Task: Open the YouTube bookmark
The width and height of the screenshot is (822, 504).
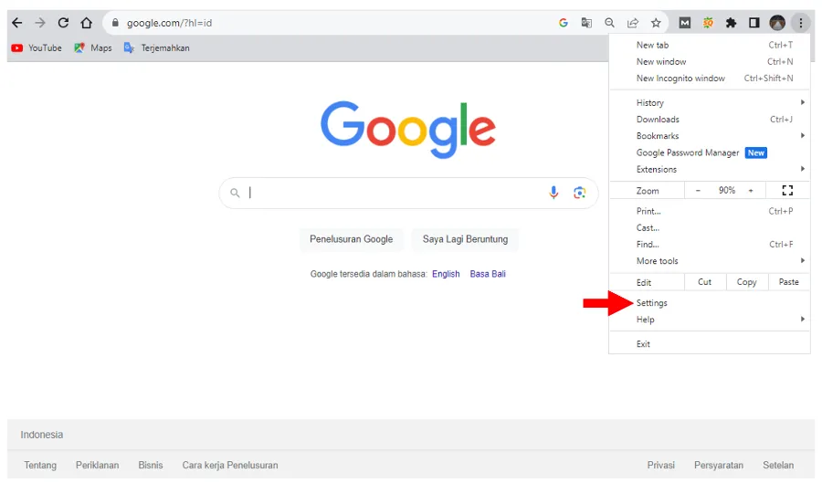Action: [x=37, y=47]
